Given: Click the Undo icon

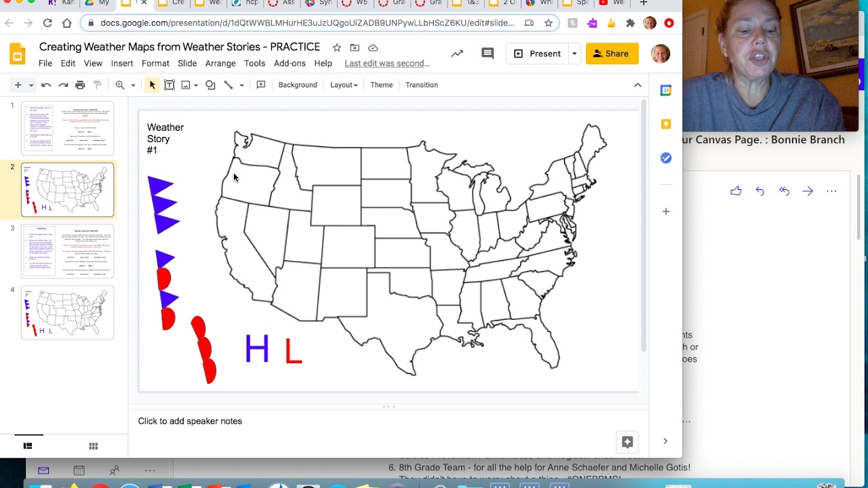Looking at the screenshot, I should (x=46, y=85).
